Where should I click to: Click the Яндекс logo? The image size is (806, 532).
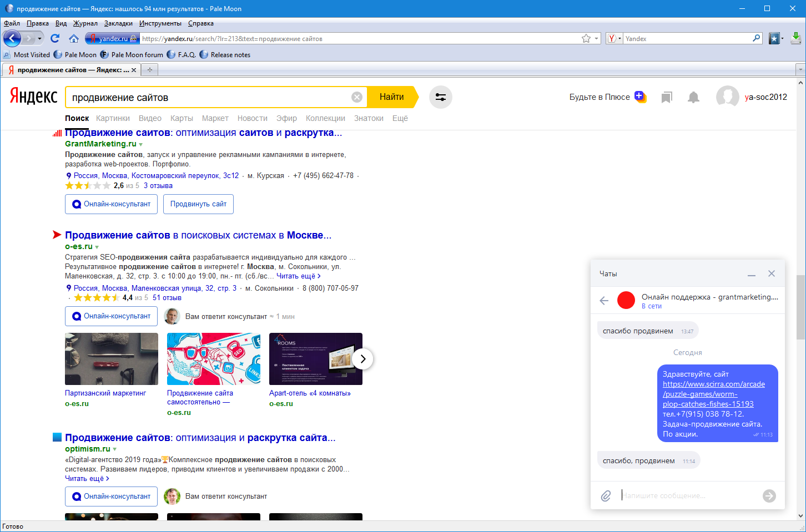pos(34,97)
